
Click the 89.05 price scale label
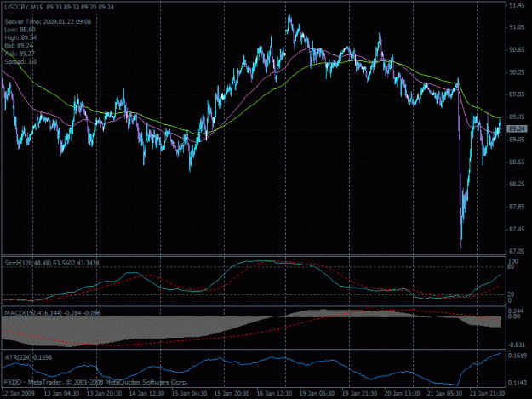pos(517,140)
